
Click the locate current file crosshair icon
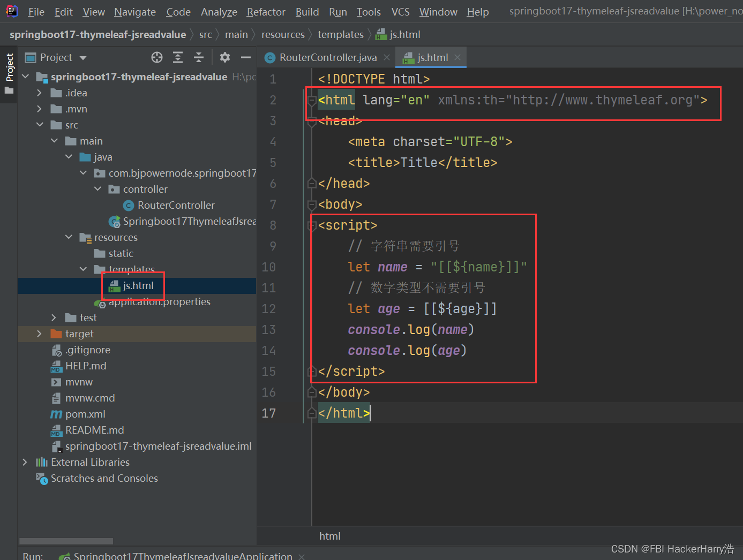(x=156, y=57)
